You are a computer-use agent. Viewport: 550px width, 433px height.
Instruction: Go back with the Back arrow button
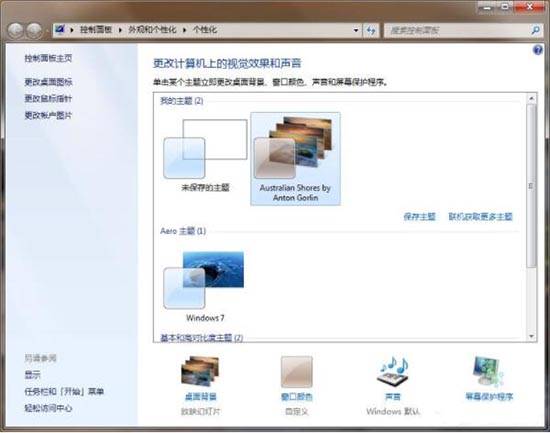(16, 31)
